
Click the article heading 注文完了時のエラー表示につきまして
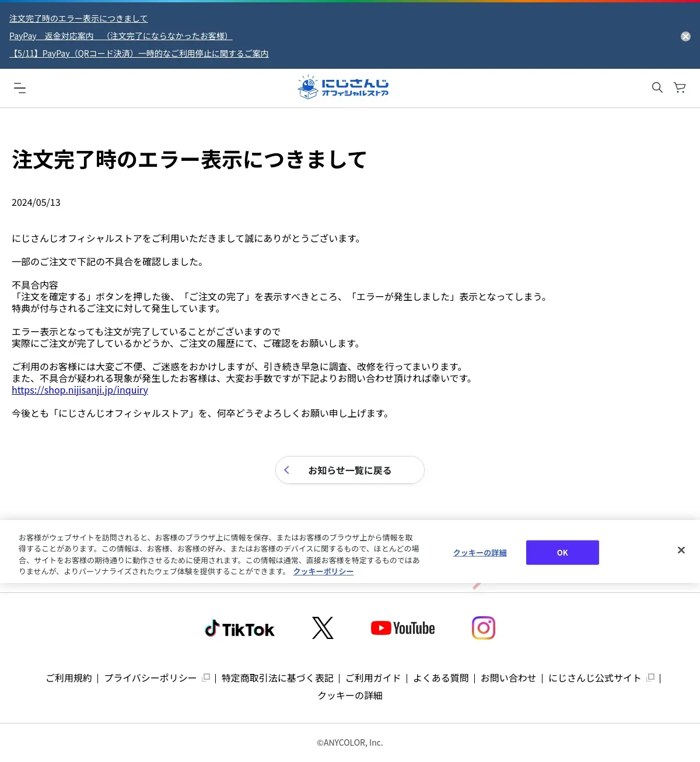[190, 160]
